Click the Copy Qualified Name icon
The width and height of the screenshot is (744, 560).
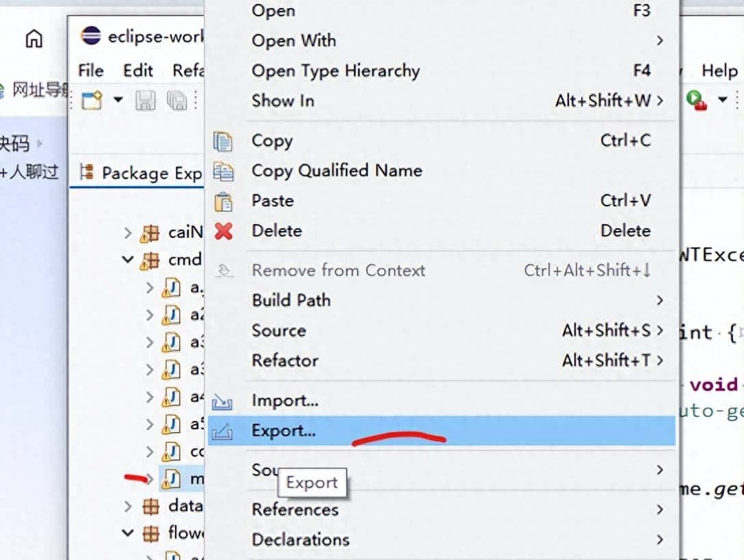click(223, 172)
